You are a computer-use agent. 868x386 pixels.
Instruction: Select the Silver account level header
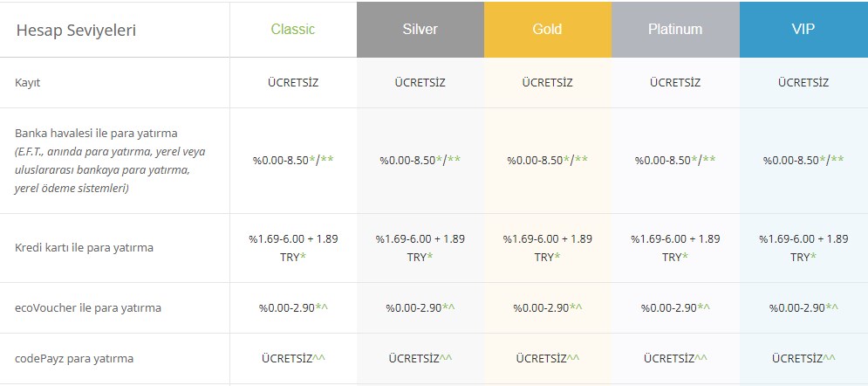click(x=420, y=30)
